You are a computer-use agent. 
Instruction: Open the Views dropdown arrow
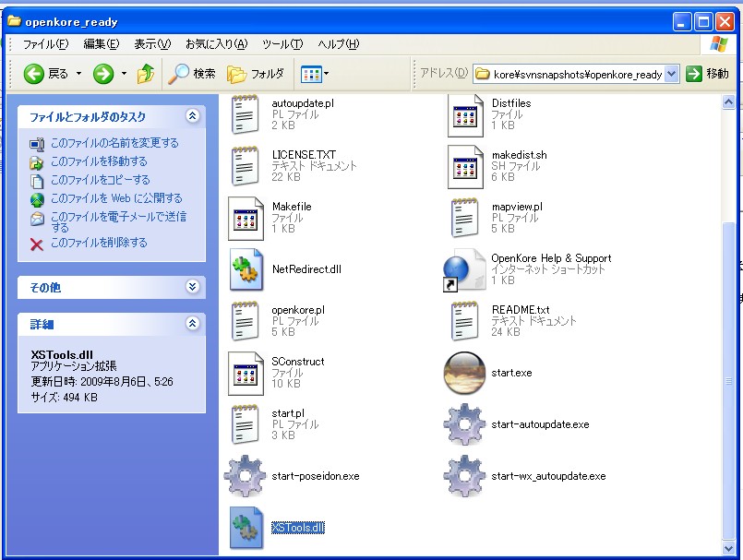tap(326, 74)
